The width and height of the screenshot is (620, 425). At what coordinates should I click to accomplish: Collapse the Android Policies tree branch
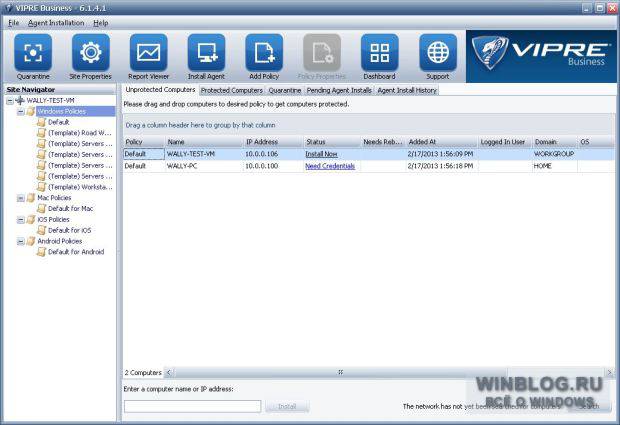click(21, 242)
